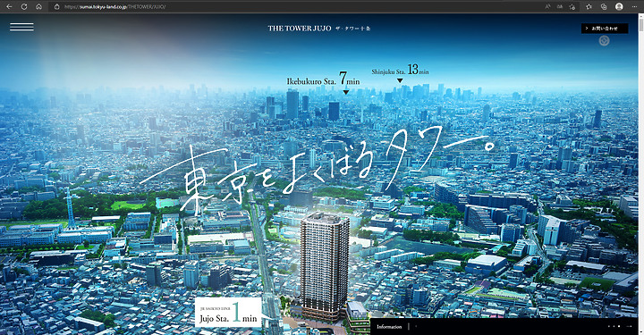Viewport: 644px width, 335px height.
Task: Click the Information label in bottom bar
Action: [x=389, y=327]
